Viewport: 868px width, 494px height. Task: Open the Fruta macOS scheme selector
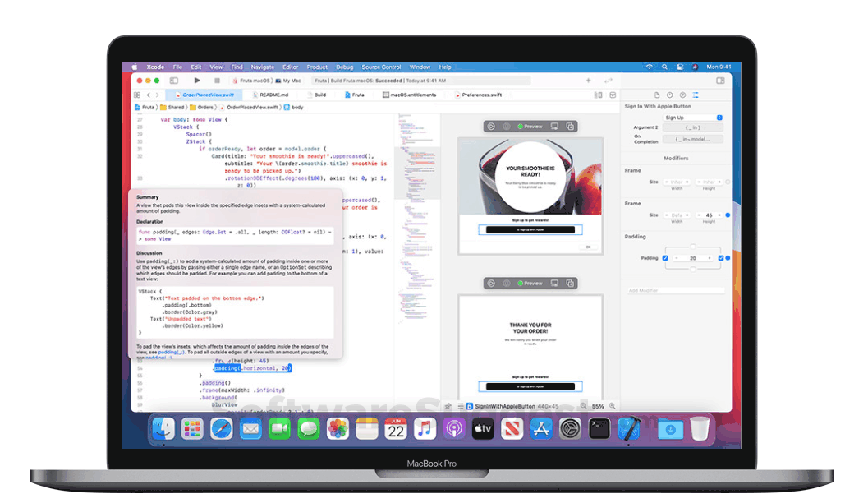(x=254, y=81)
